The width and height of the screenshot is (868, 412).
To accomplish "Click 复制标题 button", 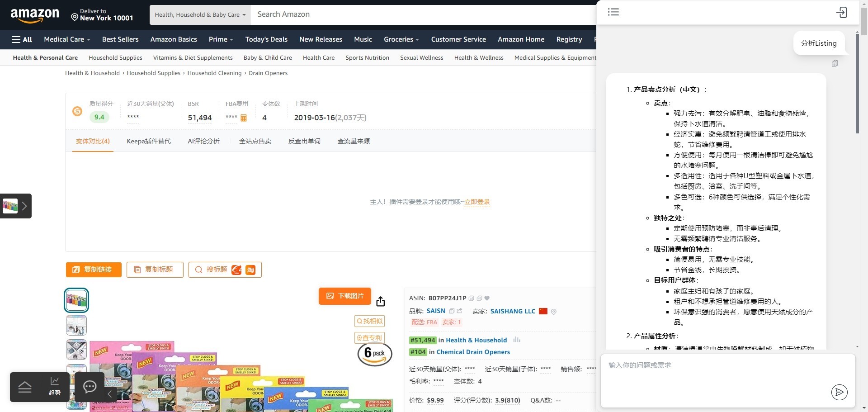I will [x=155, y=270].
